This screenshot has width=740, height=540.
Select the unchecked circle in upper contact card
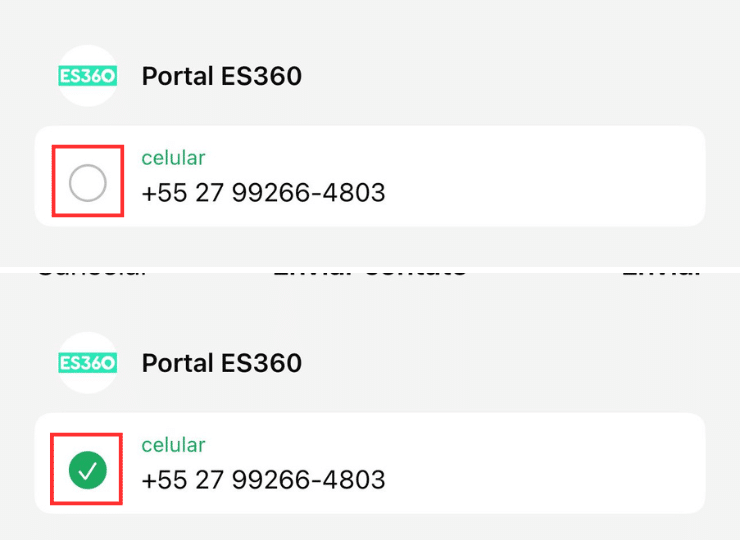point(87,183)
